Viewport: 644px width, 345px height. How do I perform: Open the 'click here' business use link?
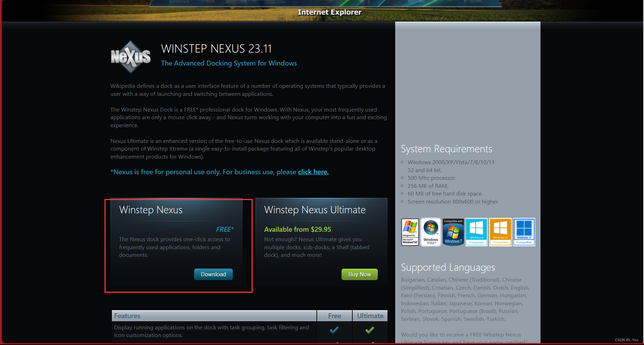[x=313, y=172]
